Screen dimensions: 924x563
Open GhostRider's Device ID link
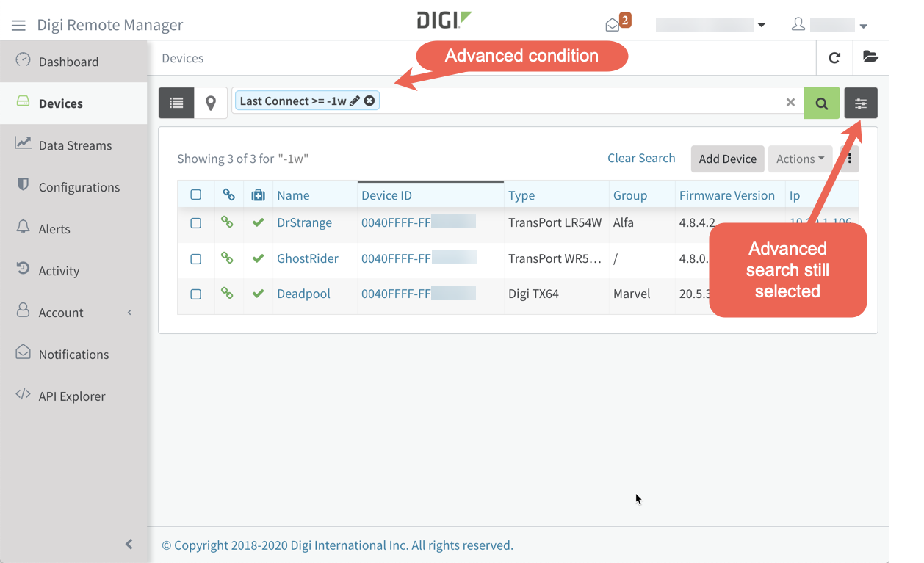(419, 258)
